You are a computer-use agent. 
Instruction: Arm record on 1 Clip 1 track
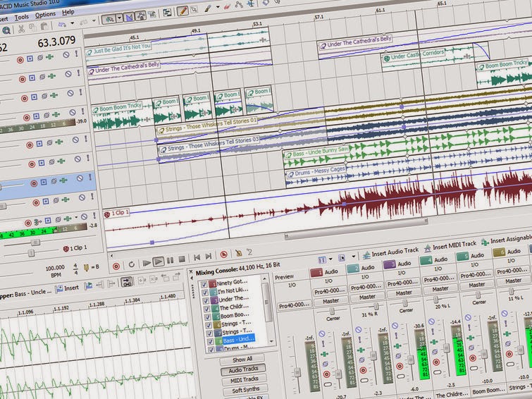click(x=28, y=223)
